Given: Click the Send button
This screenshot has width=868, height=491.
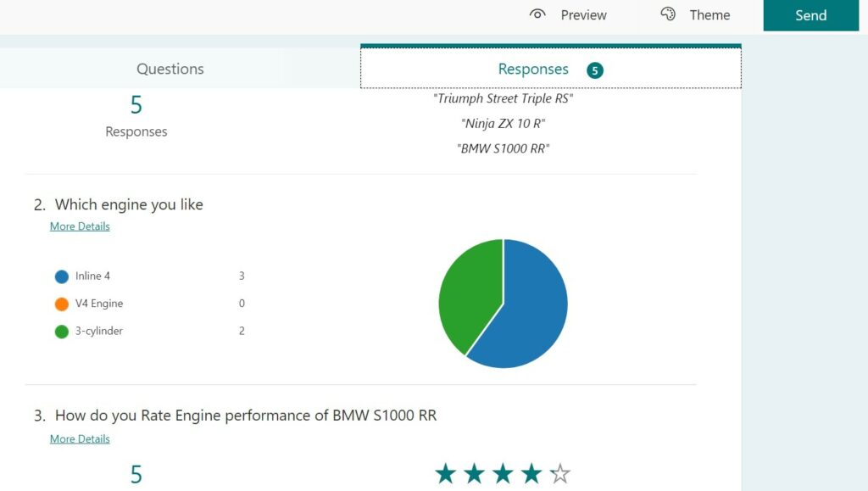Looking at the screenshot, I should tap(810, 14).
